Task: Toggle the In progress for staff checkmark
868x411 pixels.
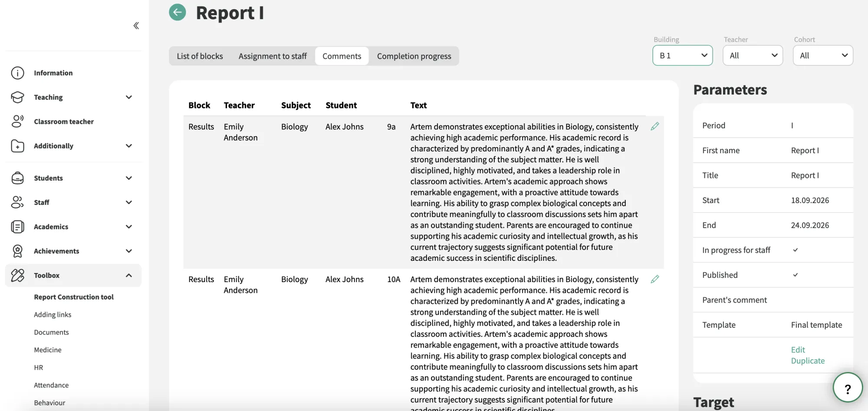Action: coord(796,250)
